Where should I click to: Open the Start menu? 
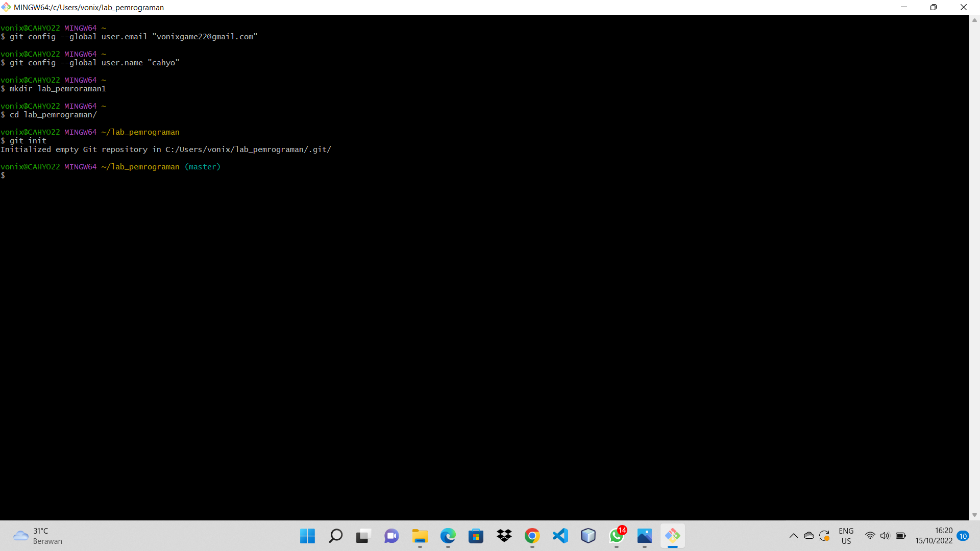tap(307, 536)
